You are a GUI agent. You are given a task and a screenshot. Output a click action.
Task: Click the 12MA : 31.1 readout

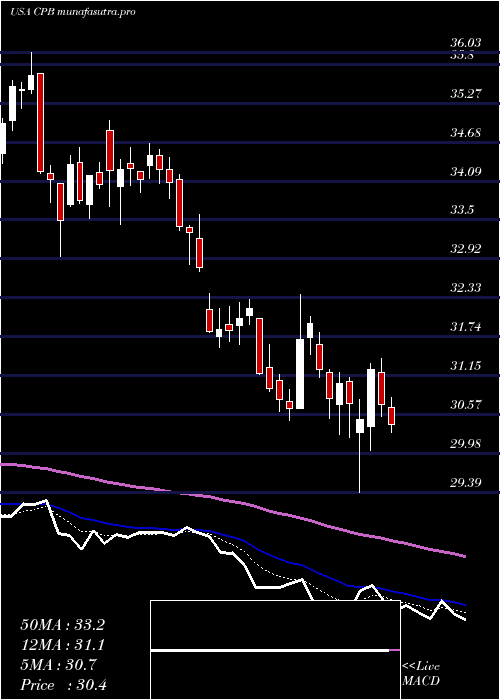62,645
